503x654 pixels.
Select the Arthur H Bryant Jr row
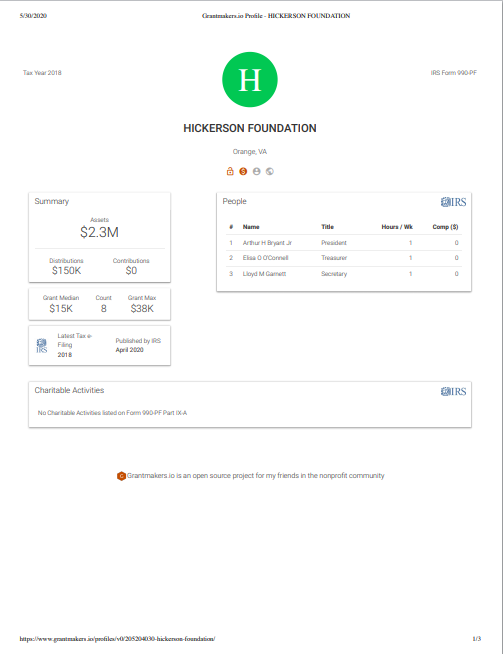click(344, 243)
